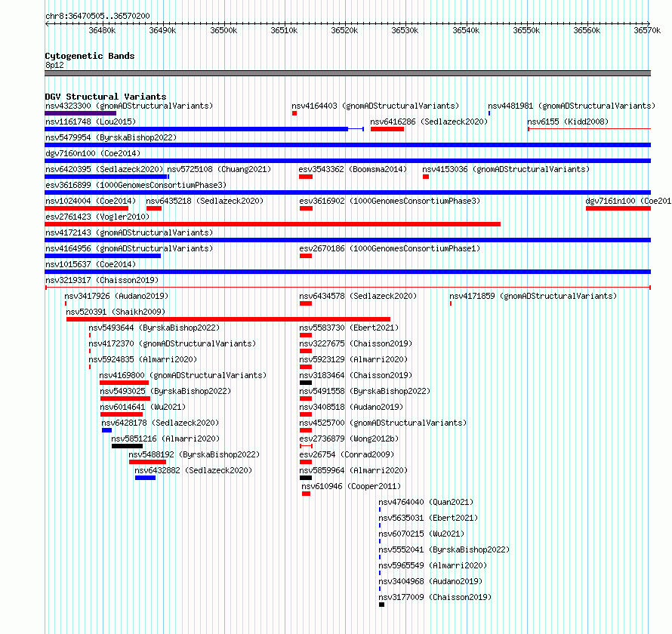The width and height of the screenshot is (672, 634).
Task: Click nsv6428178 (Sedlazeck2020) label
Action: click(160, 423)
